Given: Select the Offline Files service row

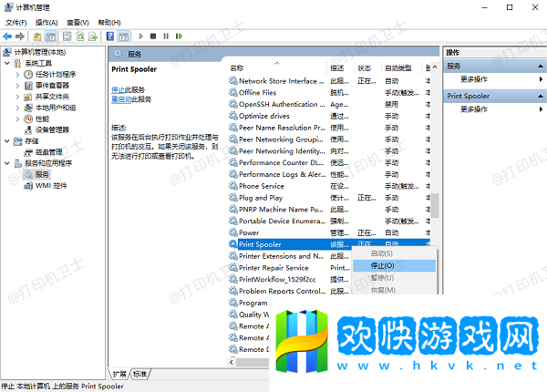Looking at the screenshot, I should 329,92.
